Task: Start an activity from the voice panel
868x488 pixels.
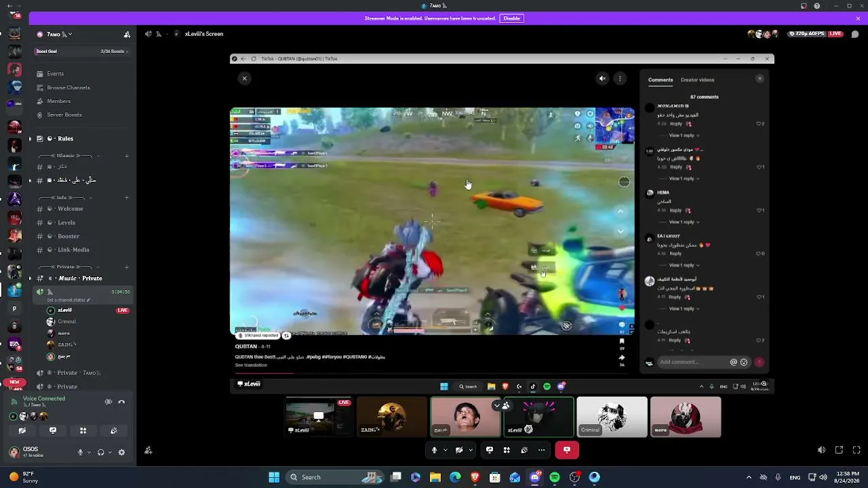Action: (x=83, y=430)
